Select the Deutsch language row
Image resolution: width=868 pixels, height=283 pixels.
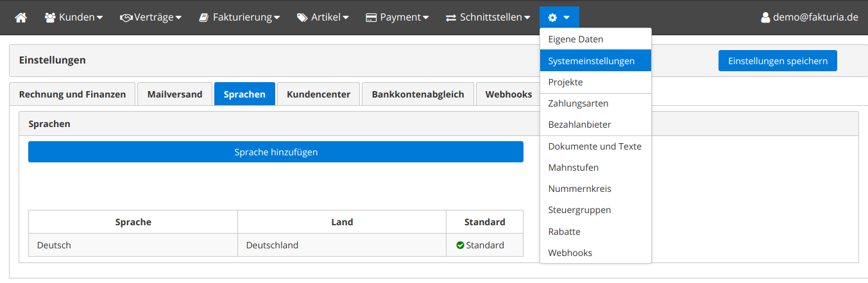[133, 245]
